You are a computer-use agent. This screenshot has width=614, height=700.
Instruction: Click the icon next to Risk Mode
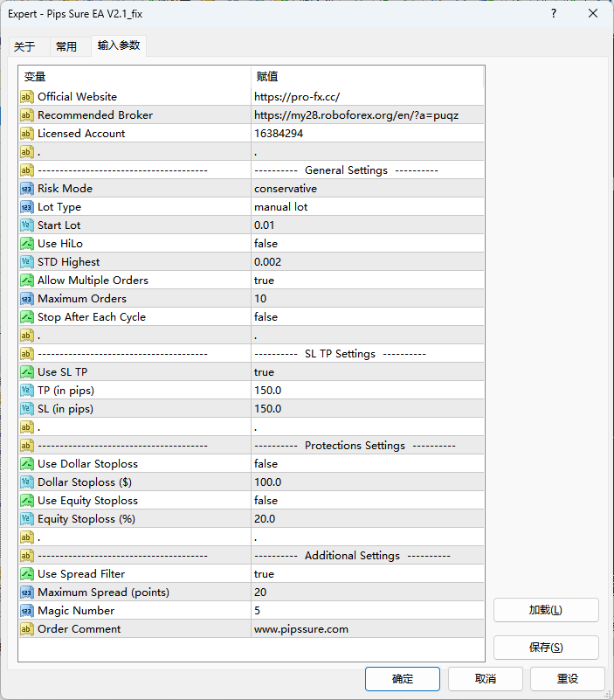[x=27, y=189]
